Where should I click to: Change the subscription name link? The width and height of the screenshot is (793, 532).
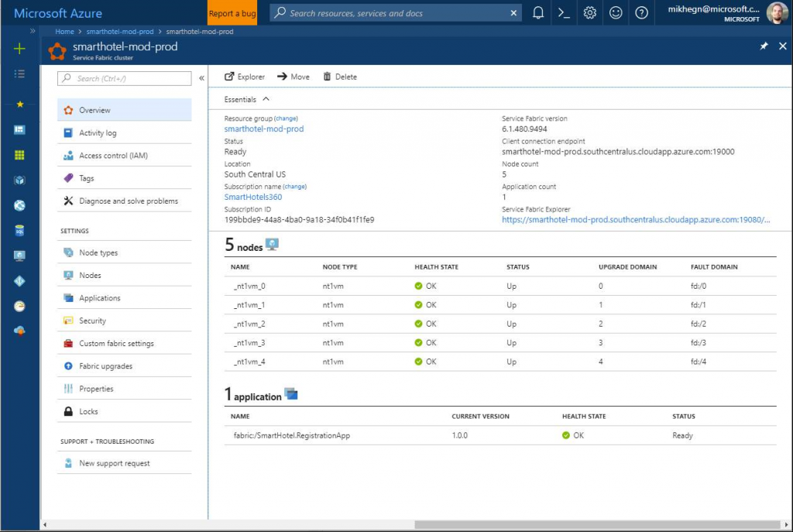tap(295, 187)
